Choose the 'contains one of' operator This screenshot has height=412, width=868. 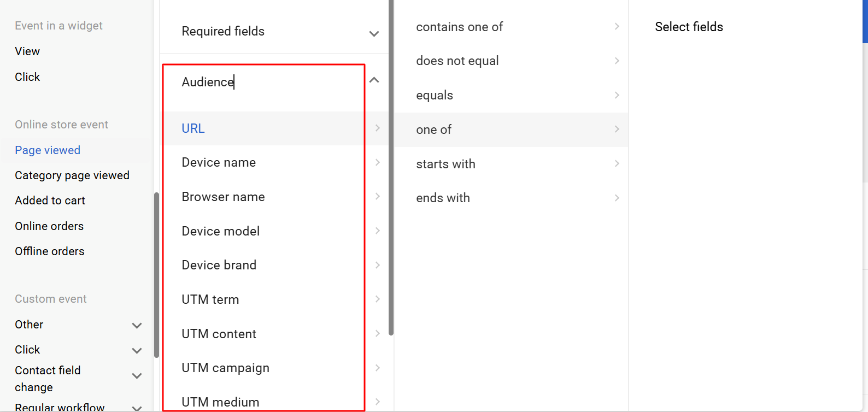point(511,27)
